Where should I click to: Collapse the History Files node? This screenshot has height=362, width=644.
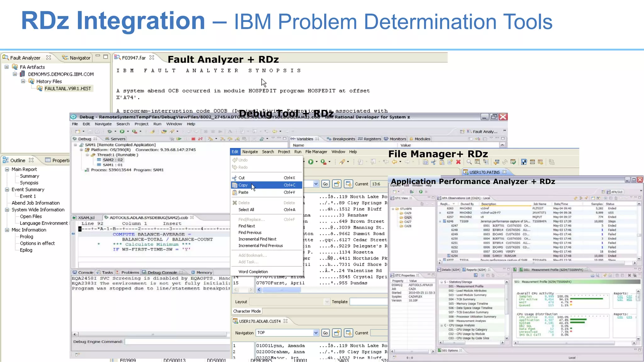click(23, 81)
